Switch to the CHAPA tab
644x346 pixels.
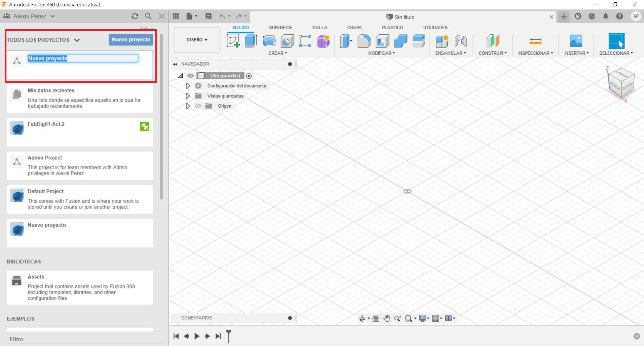(x=354, y=28)
